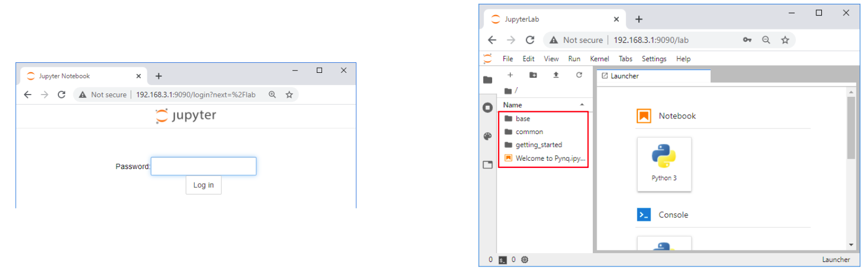Open the Help menu
This screenshot has width=868, height=272.
[x=683, y=58]
